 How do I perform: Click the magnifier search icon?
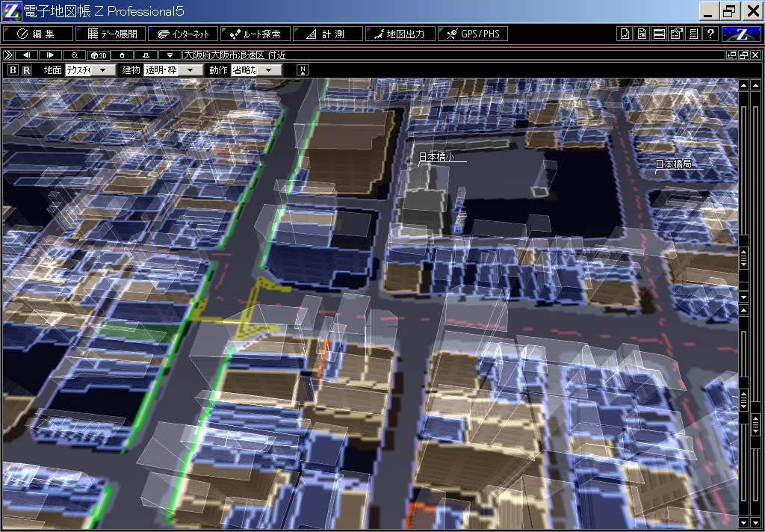click(74, 55)
